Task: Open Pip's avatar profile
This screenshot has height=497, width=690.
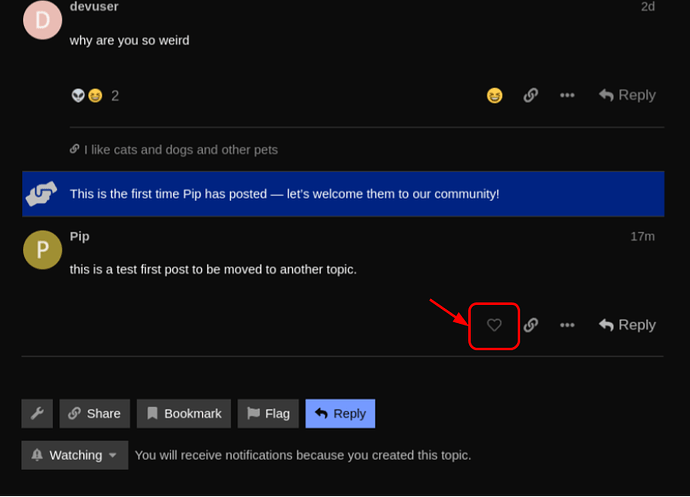Action: point(42,250)
